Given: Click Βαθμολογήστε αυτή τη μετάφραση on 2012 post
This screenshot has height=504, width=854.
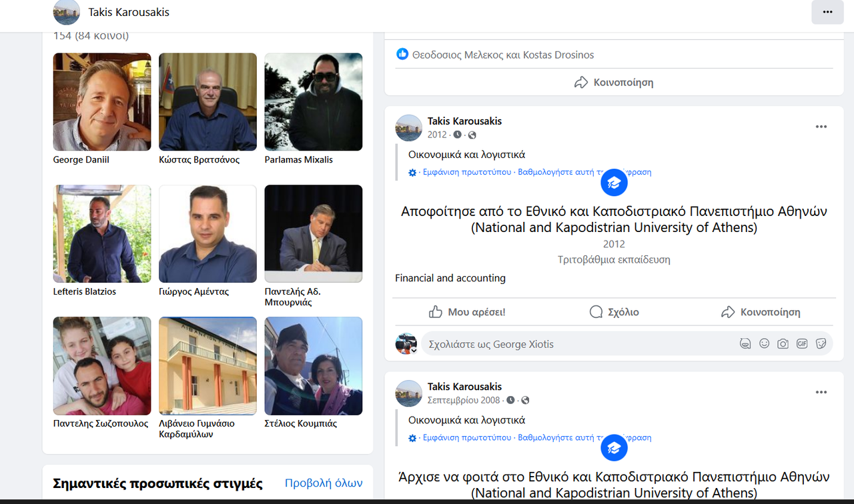Looking at the screenshot, I should tap(584, 172).
